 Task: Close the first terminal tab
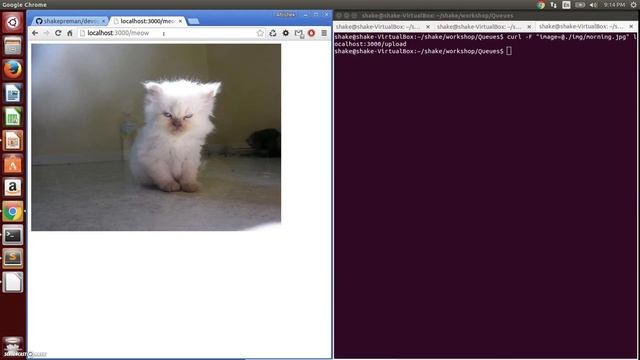coord(428,27)
